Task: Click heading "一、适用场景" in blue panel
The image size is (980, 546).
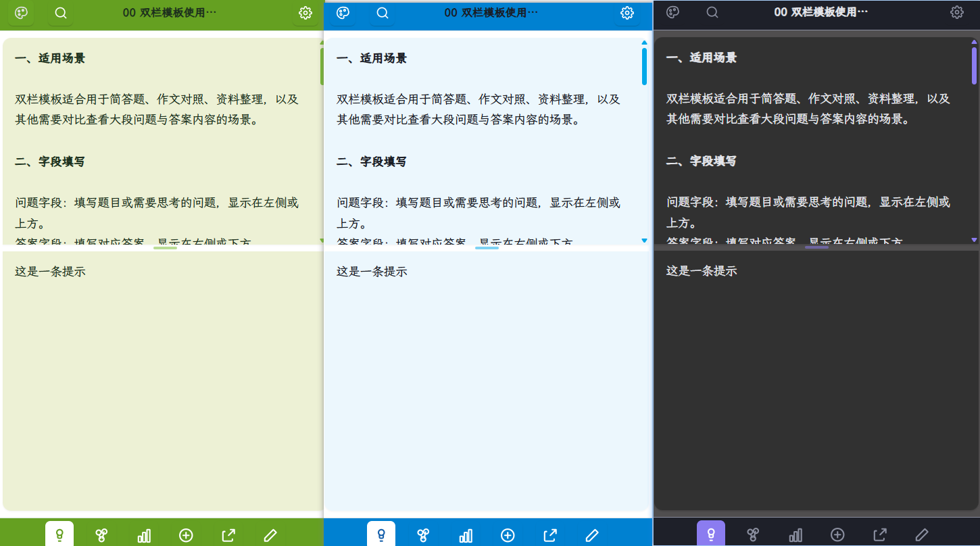Action: click(372, 58)
